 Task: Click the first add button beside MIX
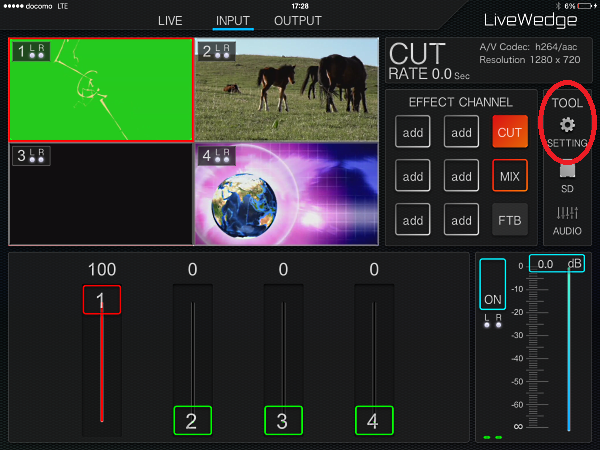(x=412, y=176)
